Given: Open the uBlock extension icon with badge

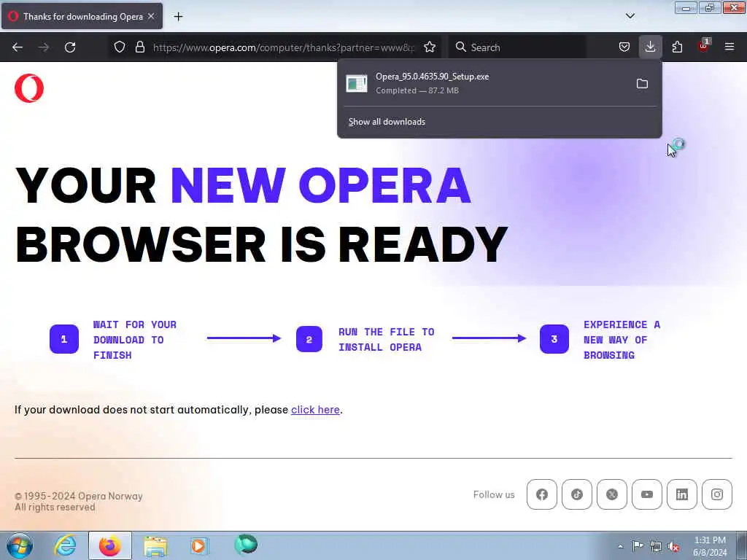Looking at the screenshot, I should (704, 46).
